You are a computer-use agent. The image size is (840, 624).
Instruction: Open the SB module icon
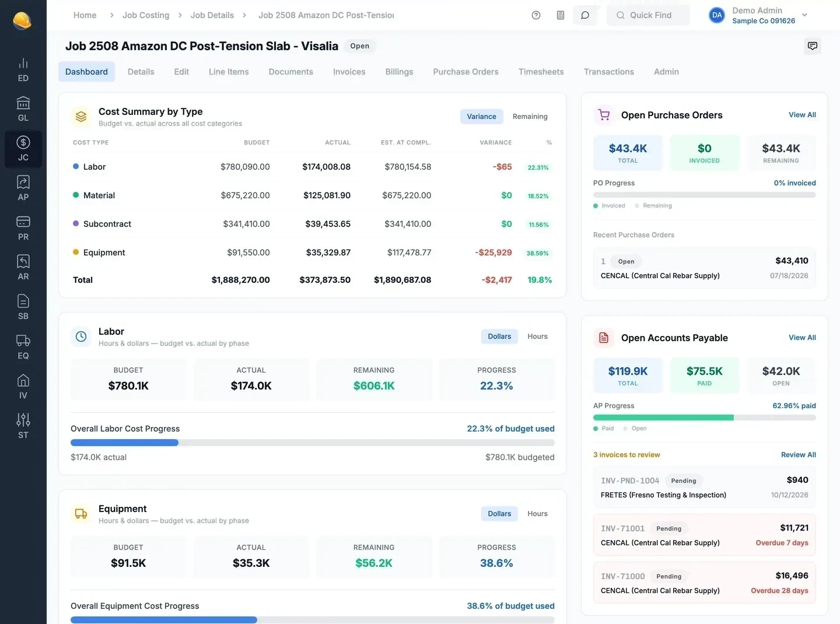coord(23,308)
